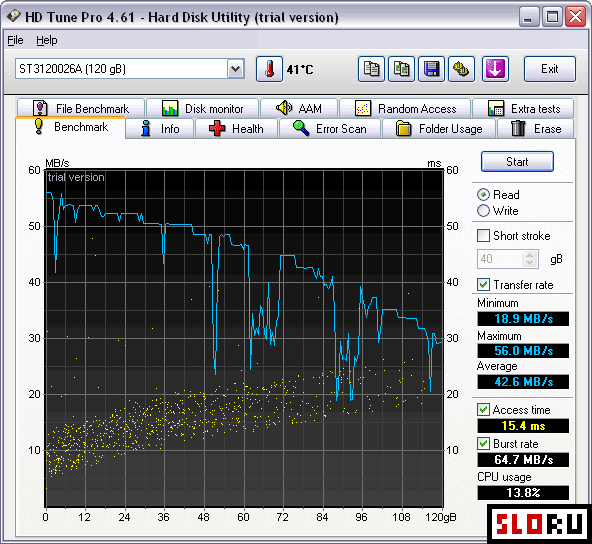The width and height of the screenshot is (592, 544).
Task: Switch to the Disk monitor tab
Action: point(202,108)
